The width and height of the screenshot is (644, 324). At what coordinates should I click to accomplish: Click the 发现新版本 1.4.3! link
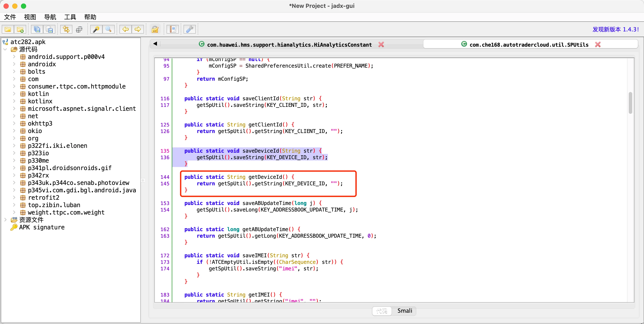(x=615, y=29)
